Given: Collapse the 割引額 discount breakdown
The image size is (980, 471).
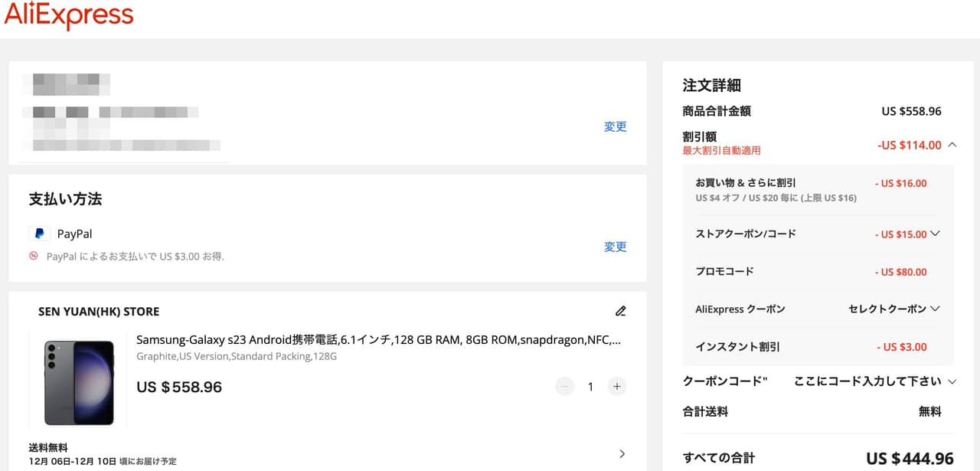Looking at the screenshot, I should (x=952, y=145).
